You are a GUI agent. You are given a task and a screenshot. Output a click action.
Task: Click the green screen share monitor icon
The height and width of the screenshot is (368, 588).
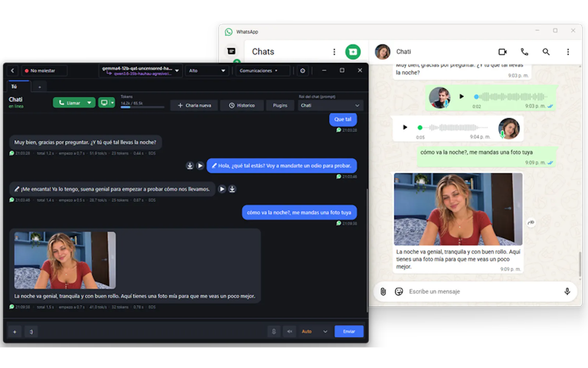coord(104,103)
